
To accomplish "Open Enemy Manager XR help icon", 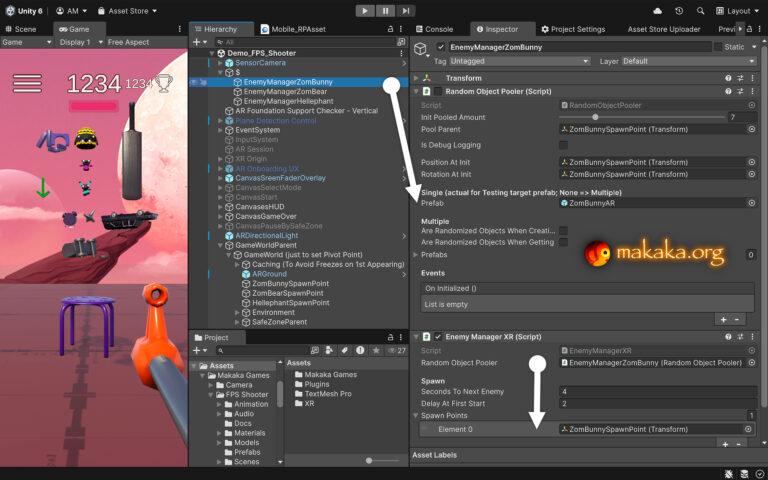I will click(x=728, y=336).
